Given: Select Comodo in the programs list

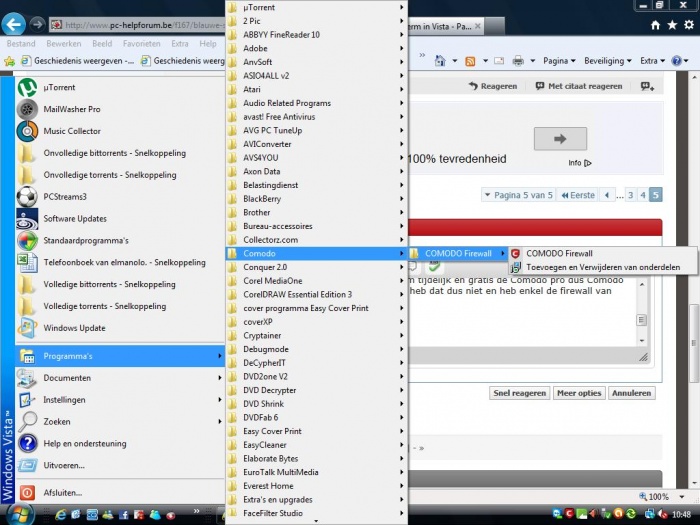Looking at the screenshot, I should (x=317, y=254).
